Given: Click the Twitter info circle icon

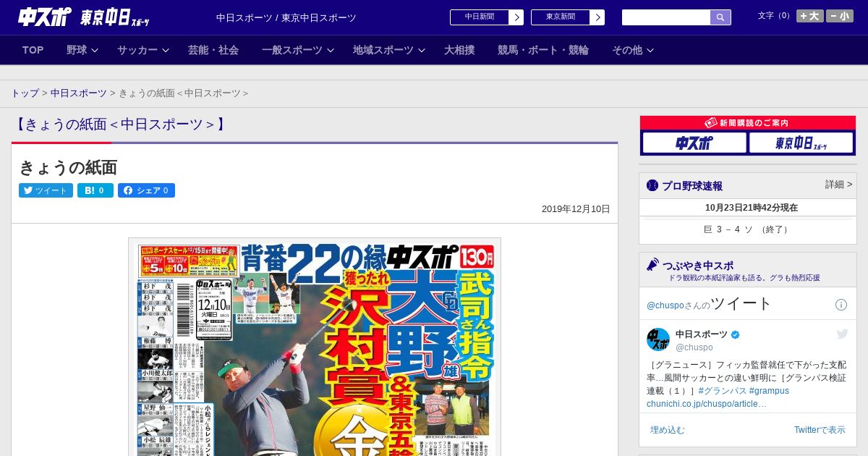Looking at the screenshot, I should (841, 305).
